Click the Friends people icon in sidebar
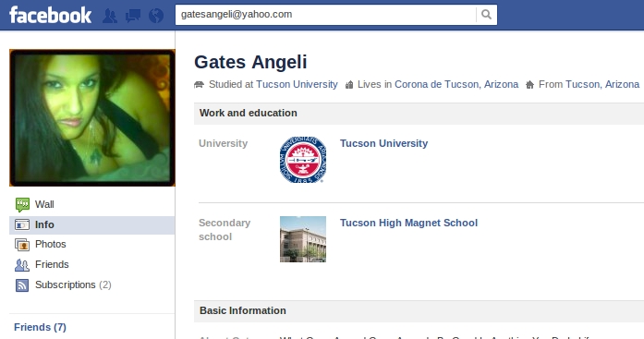Viewport: 644px width, 339px height. click(22, 265)
